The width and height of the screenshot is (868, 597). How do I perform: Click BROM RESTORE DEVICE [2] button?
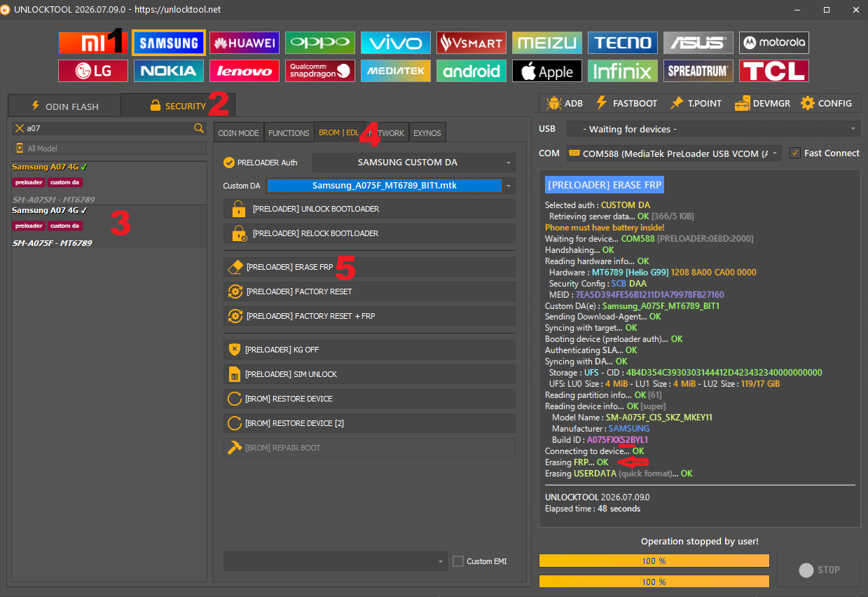pyautogui.click(x=369, y=423)
